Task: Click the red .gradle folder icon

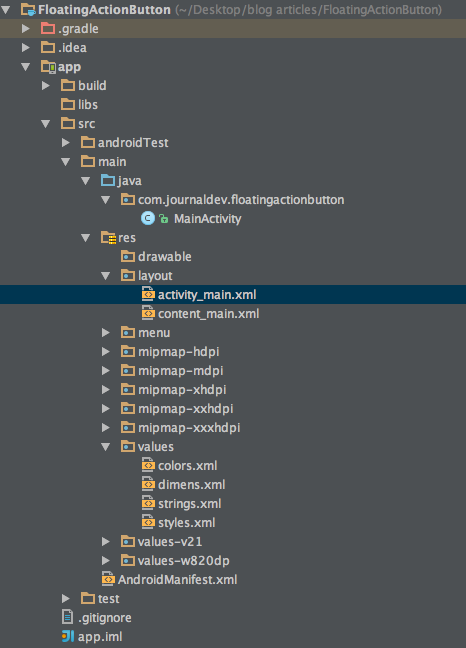Action: point(48,29)
